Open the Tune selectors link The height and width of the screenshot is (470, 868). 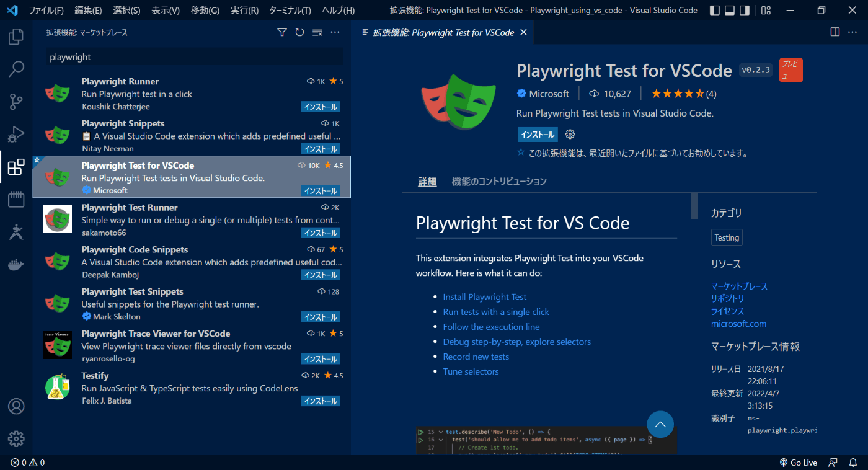(x=471, y=371)
